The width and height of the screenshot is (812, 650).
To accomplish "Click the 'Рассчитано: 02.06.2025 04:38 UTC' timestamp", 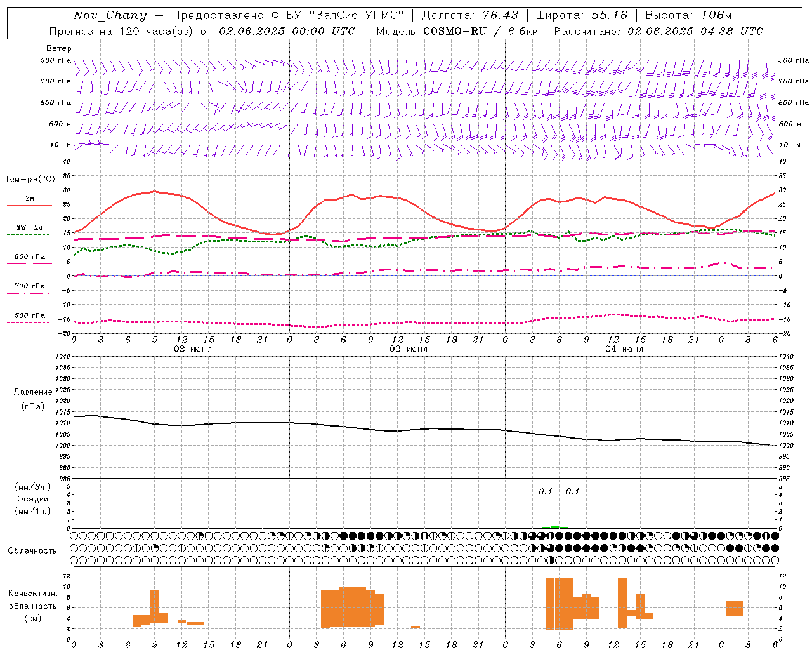I will point(658,31).
